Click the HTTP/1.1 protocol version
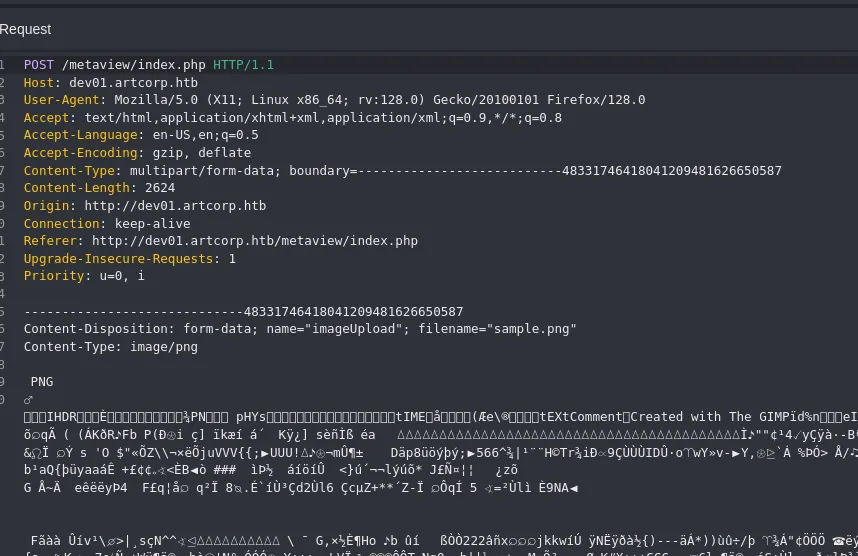The image size is (858, 556). [x=243, y=65]
